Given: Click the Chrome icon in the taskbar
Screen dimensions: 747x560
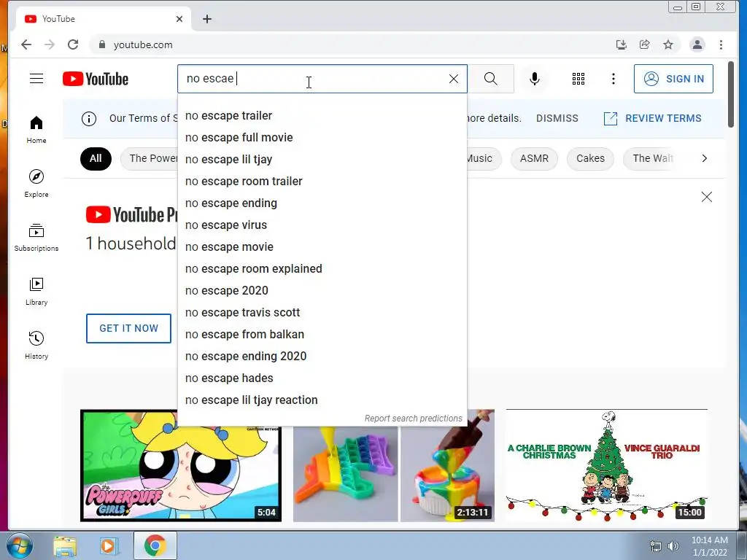Looking at the screenshot, I should pos(155,546).
